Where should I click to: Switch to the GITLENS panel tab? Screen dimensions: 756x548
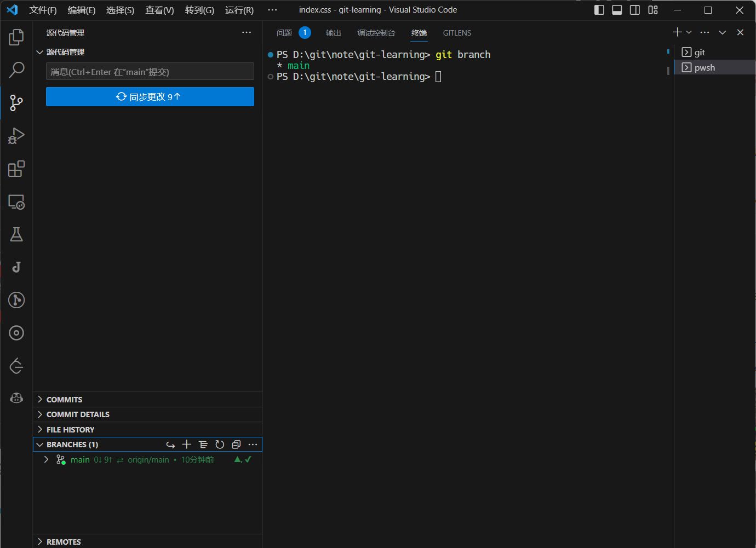click(x=457, y=33)
